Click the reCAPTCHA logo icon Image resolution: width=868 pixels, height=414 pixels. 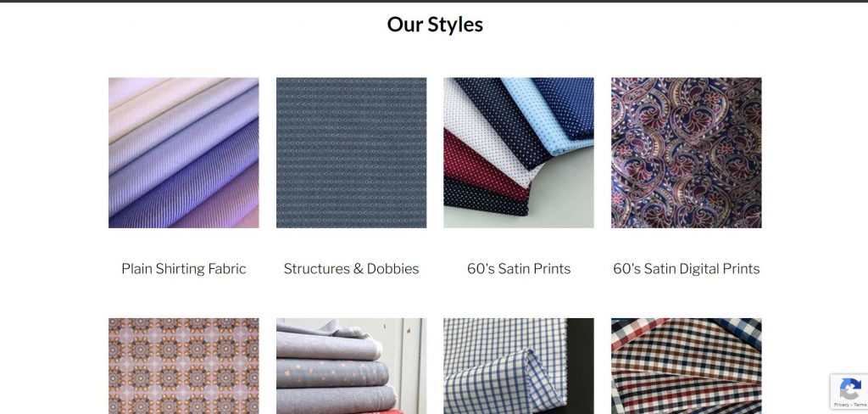point(849,389)
